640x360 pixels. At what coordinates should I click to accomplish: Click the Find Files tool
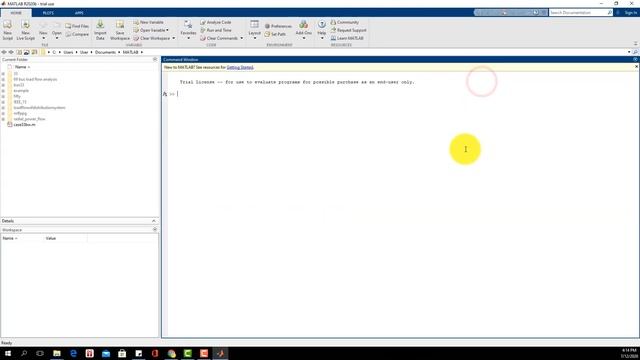tap(77, 26)
